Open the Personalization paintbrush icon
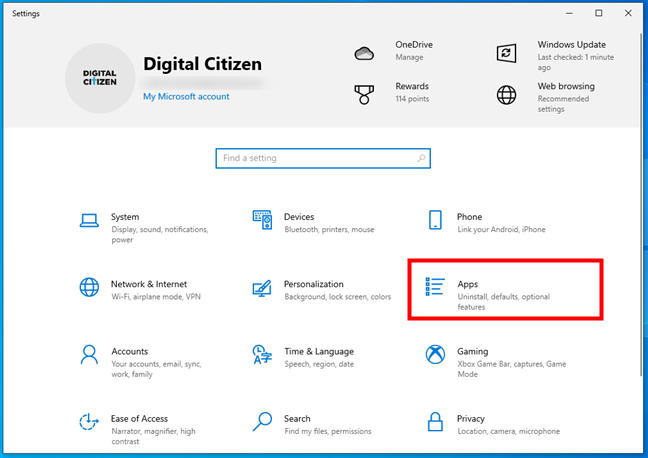The width and height of the screenshot is (648, 458). [262, 288]
